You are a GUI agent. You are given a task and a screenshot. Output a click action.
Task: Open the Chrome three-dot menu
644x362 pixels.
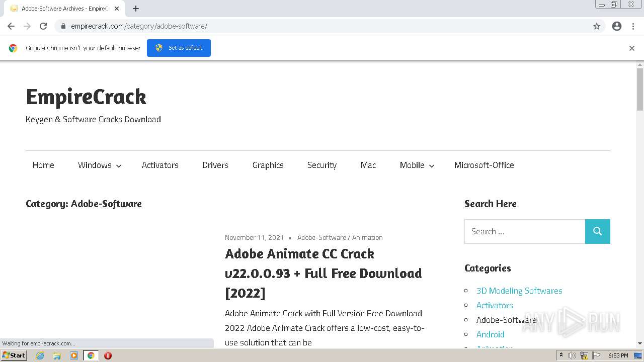coord(633,26)
